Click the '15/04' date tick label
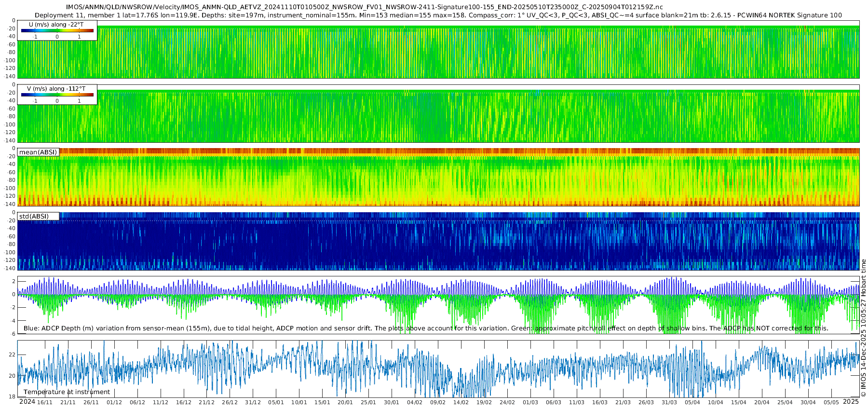The width and height of the screenshot is (868, 410). click(739, 402)
